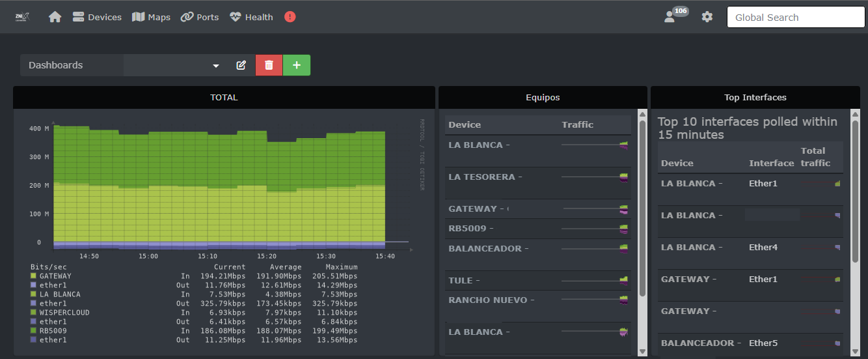Open the Health menu
This screenshot has width=868, height=359.
pyautogui.click(x=251, y=17)
